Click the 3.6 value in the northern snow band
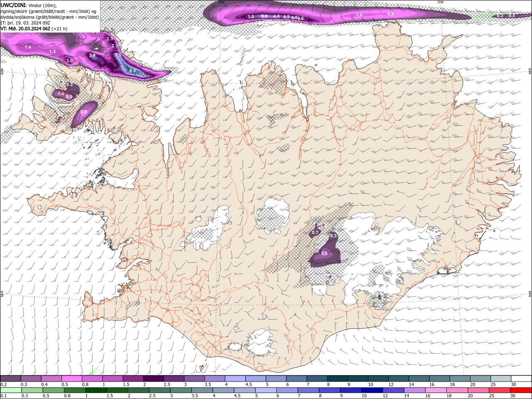This screenshot has width=532, height=399. tap(300, 18)
